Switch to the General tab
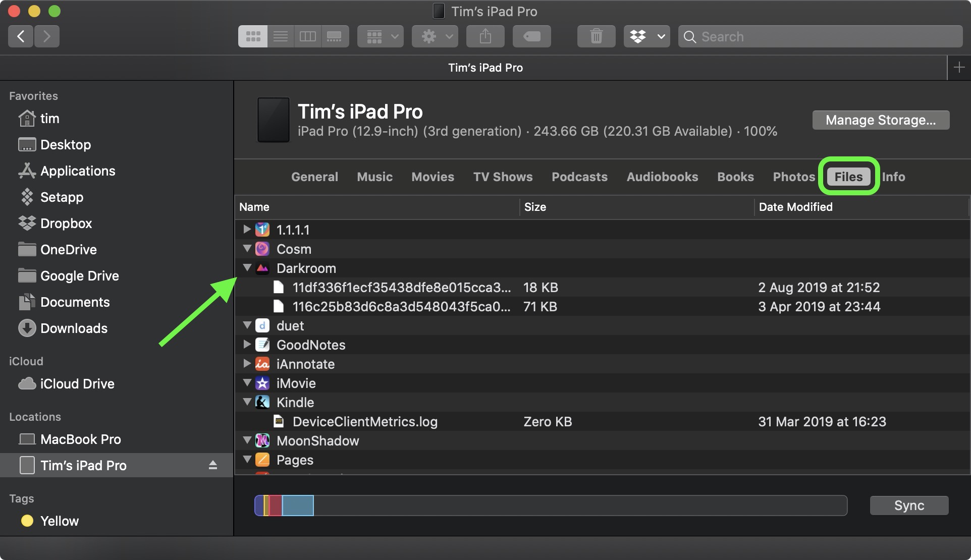 click(314, 177)
